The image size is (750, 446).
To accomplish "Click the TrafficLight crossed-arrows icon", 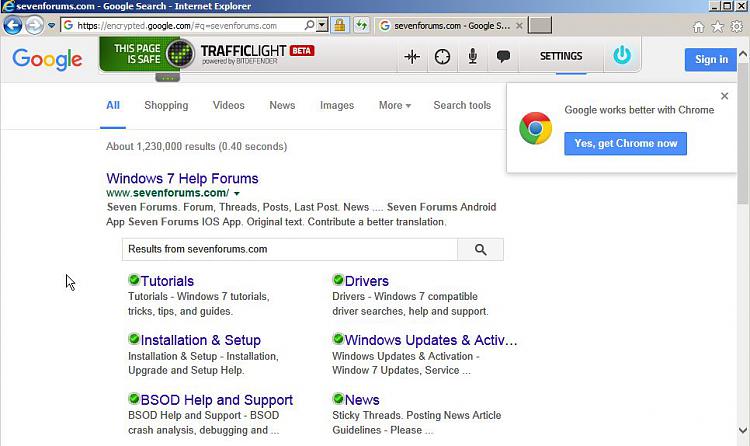I will point(412,56).
